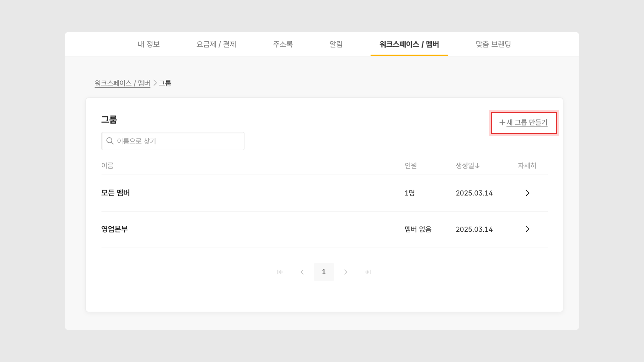Select 맞춤 브랜딩 tab
This screenshot has height=362, width=644.
pos(493,44)
